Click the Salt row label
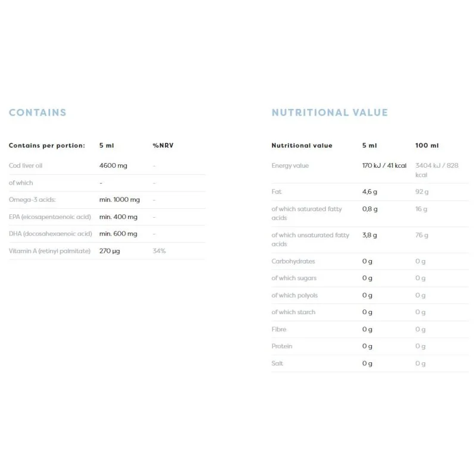The image size is (476, 476). coord(277,363)
